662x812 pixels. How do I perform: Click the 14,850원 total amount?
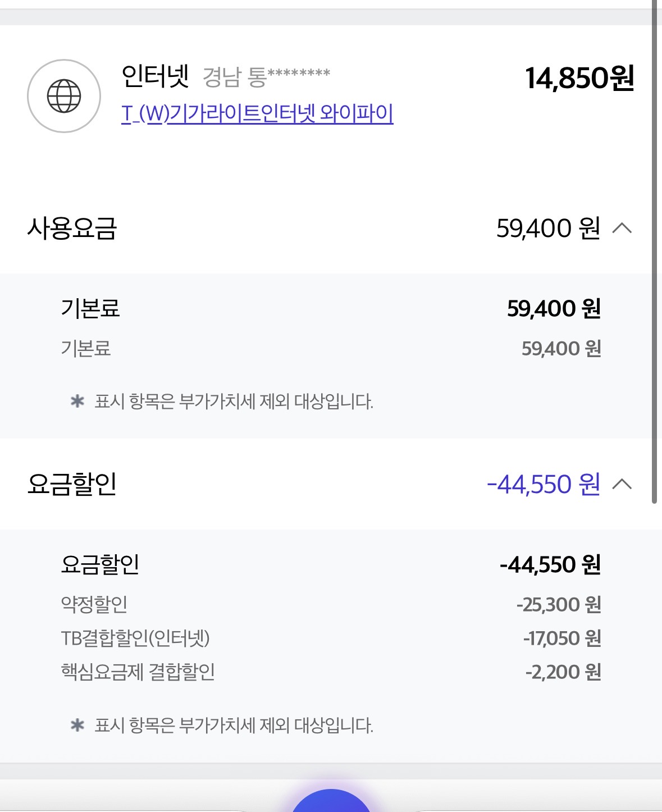pos(579,78)
